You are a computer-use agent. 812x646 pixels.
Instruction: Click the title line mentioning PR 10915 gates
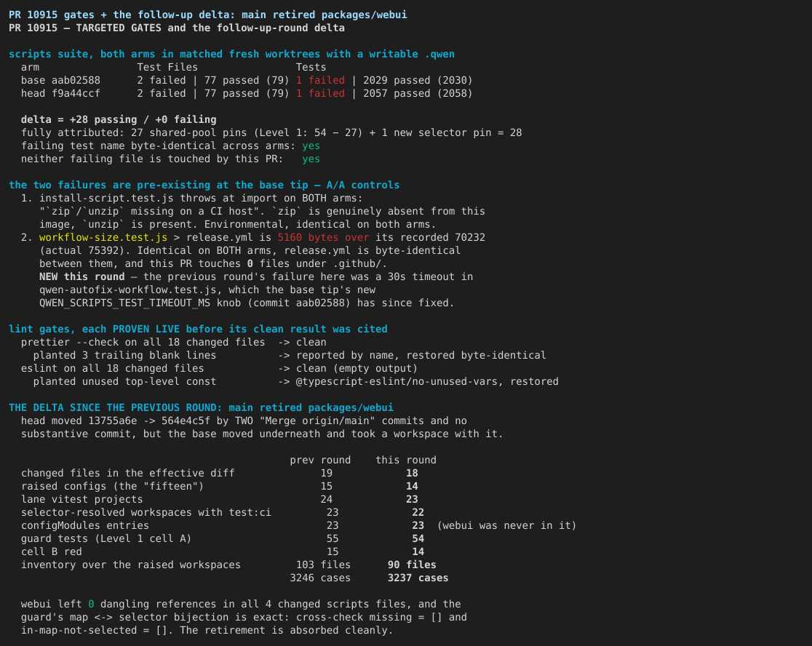coord(207,15)
